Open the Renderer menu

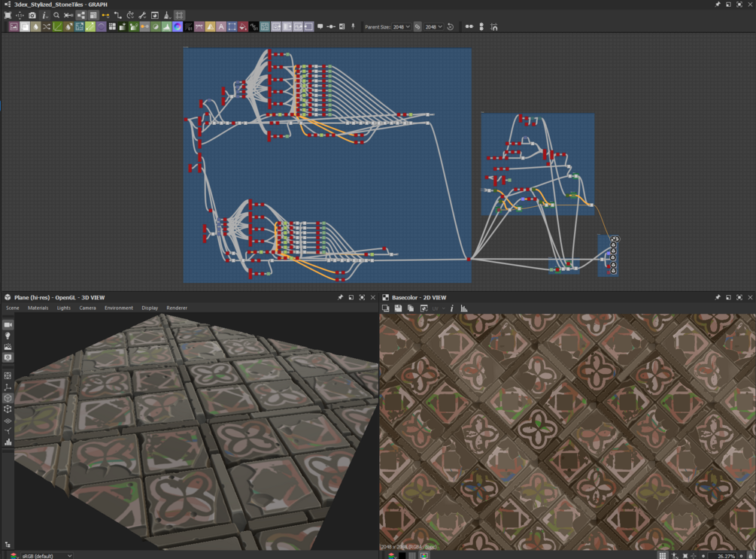pos(177,308)
